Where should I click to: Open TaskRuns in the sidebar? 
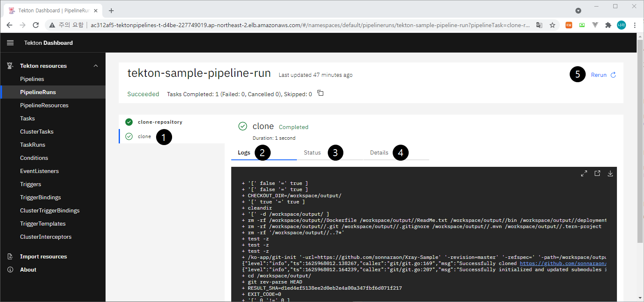click(x=53, y=145)
